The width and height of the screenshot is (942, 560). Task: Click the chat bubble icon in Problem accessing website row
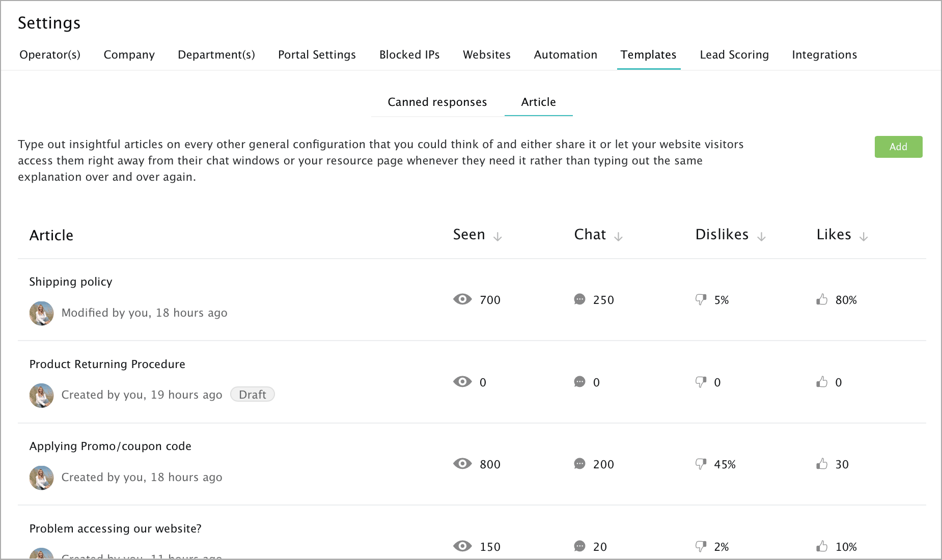[579, 546]
